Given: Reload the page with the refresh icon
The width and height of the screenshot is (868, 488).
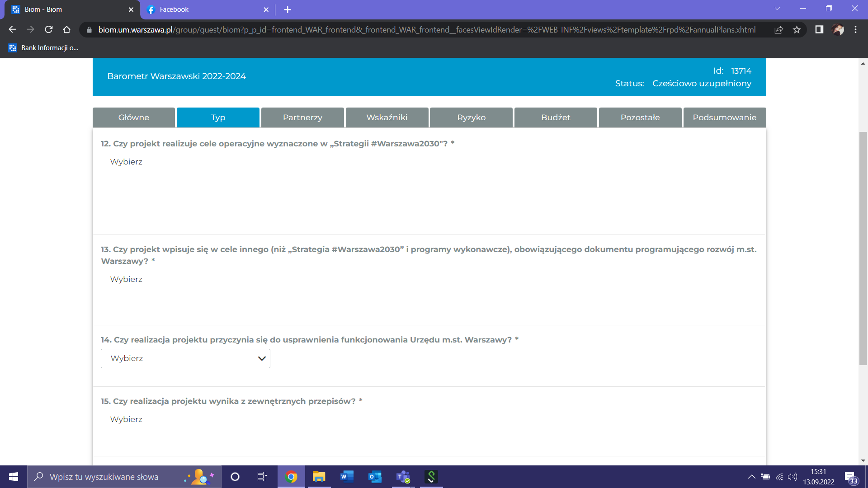Looking at the screenshot, I should (49, 30).
